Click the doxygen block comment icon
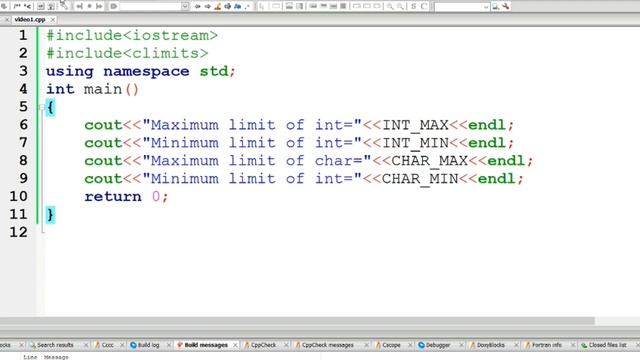Viewport: 640px width, 360px height. (x=17, y=6)
